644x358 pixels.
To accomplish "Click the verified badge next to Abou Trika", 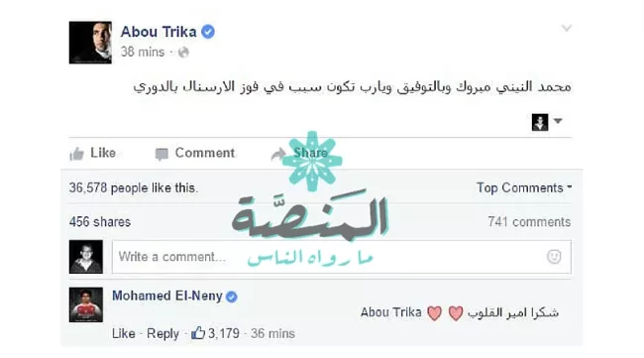I will tap(208, 32).
